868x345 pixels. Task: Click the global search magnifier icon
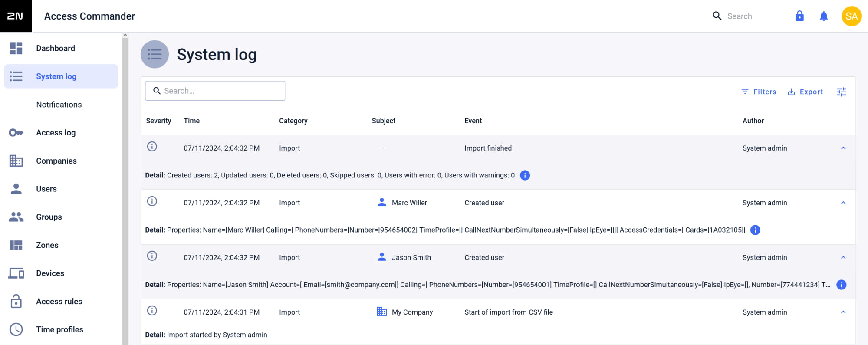(x=717, y=16)
